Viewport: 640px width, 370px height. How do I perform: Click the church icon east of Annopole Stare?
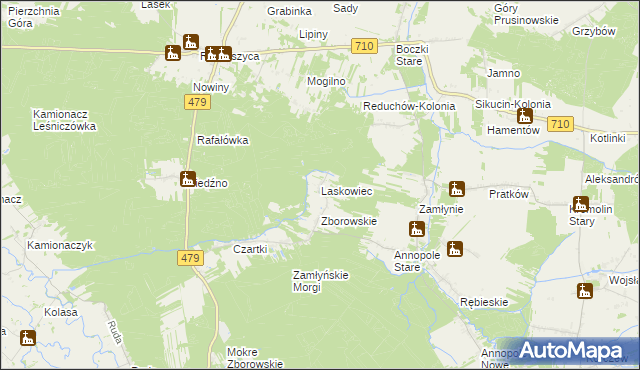tap(455, 249)
